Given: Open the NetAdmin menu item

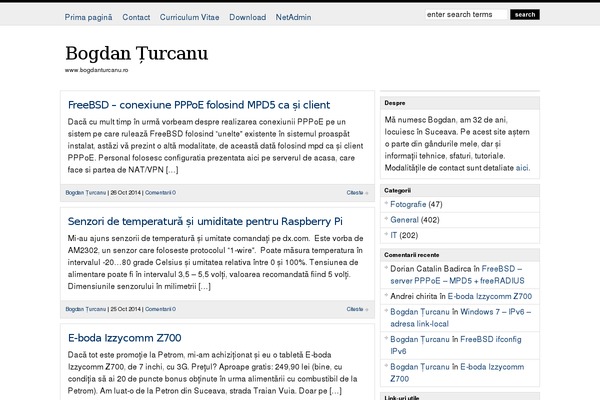Looking at the screenshot, I should pos(293,17).
